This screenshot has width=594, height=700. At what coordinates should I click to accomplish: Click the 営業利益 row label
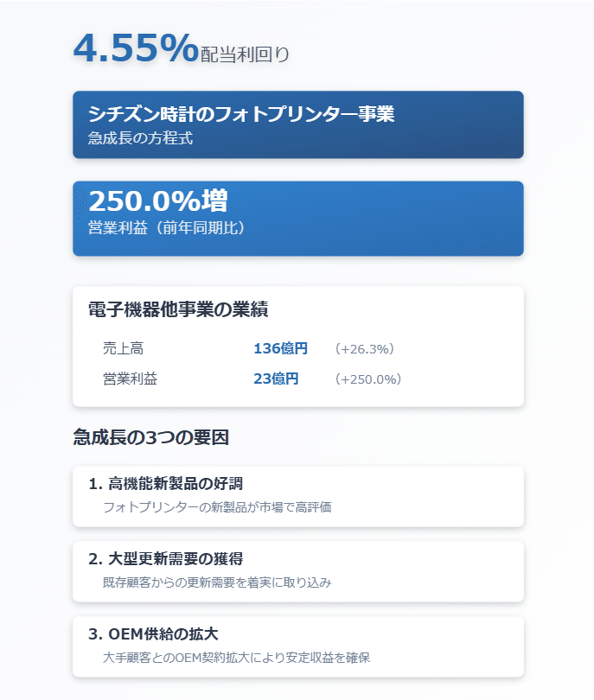[x=130, y=379]
